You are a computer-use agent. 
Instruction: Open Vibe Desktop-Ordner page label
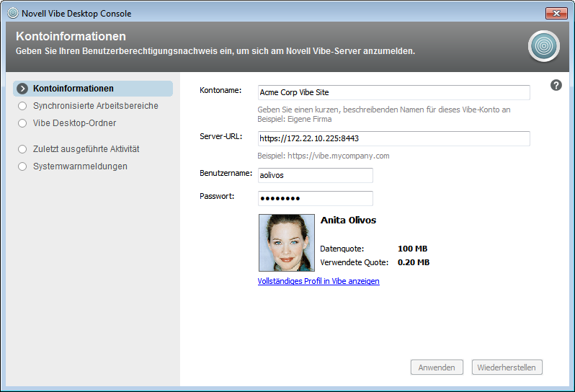(74, 122)
